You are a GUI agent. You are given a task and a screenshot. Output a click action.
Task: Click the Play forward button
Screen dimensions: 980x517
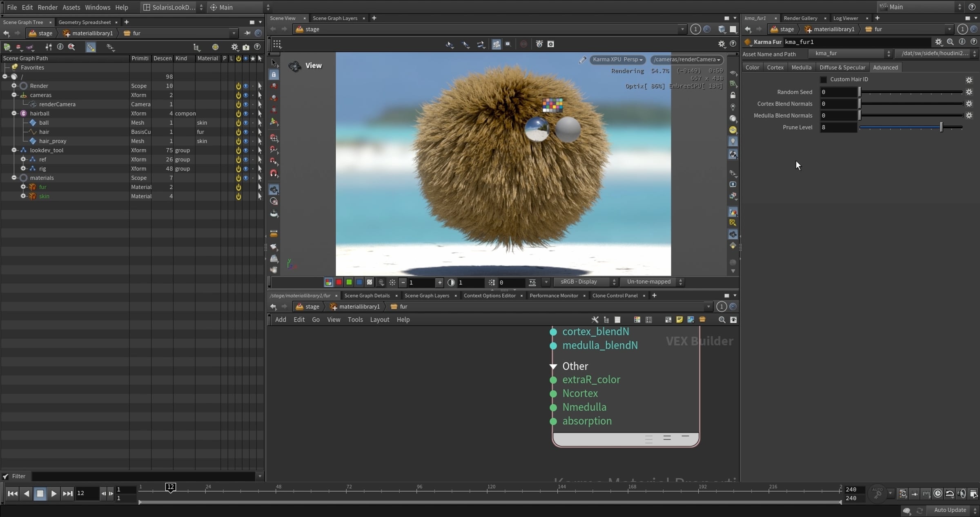pos(53,494)
